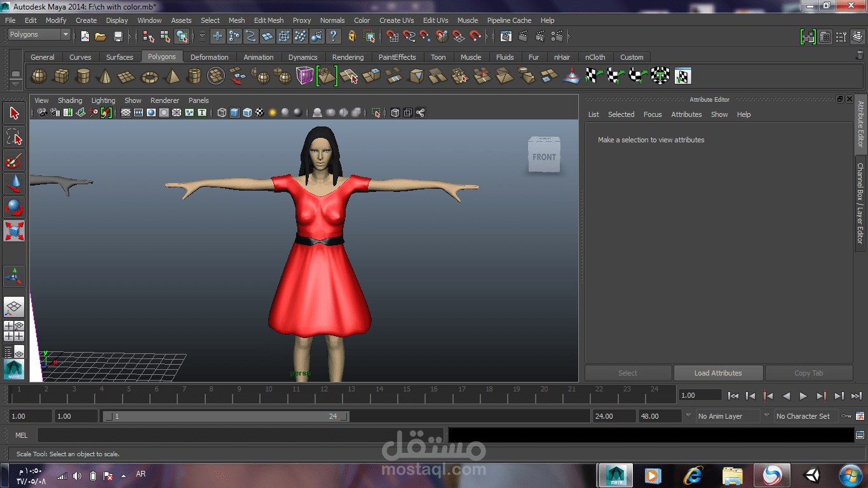868x488 pixels.
Task: Create a polygon torus from the shelf
Action: click(x=149, y=76)
